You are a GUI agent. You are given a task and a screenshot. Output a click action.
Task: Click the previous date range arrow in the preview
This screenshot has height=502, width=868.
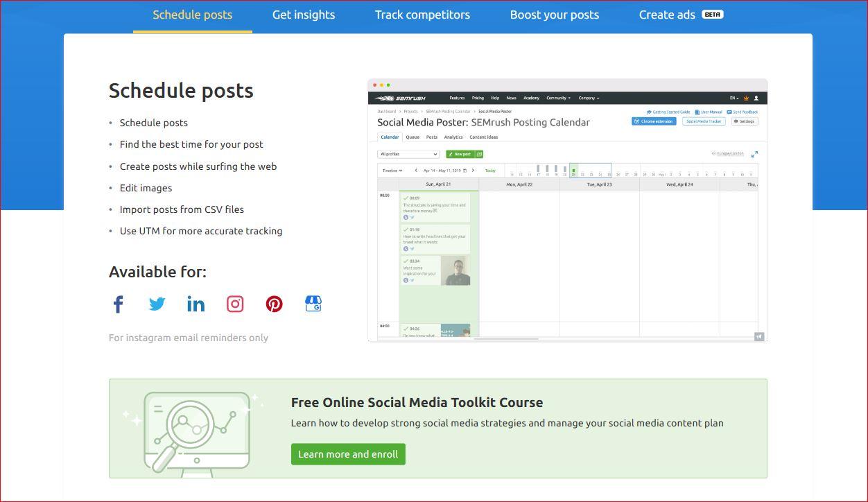[x=416, y=171]
